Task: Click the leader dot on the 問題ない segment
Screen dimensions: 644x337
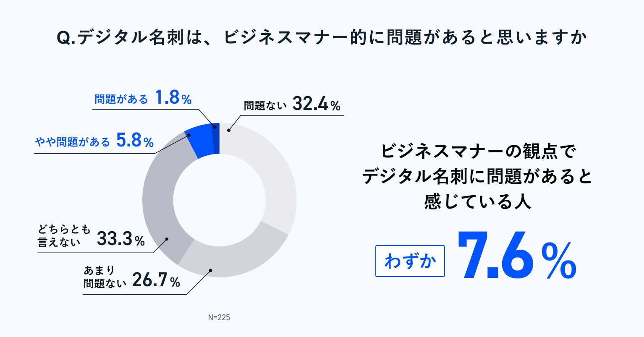Action: pyautogui.click(x=229, y=130)
